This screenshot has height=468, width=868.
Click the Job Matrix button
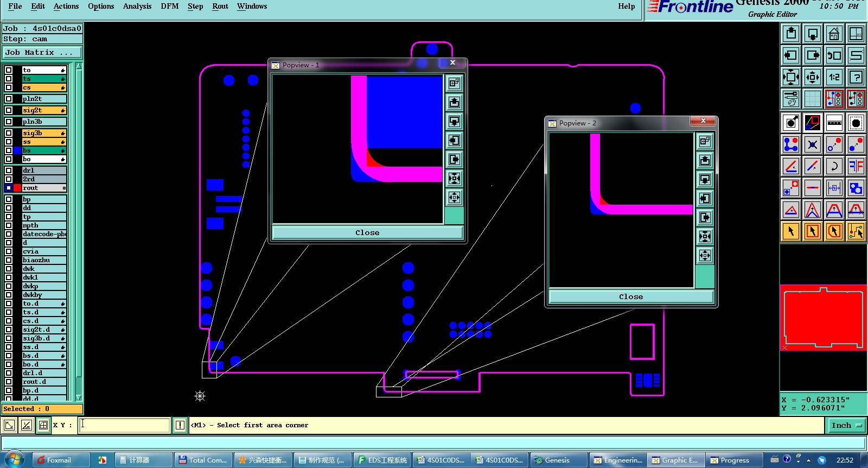[42, 53]
